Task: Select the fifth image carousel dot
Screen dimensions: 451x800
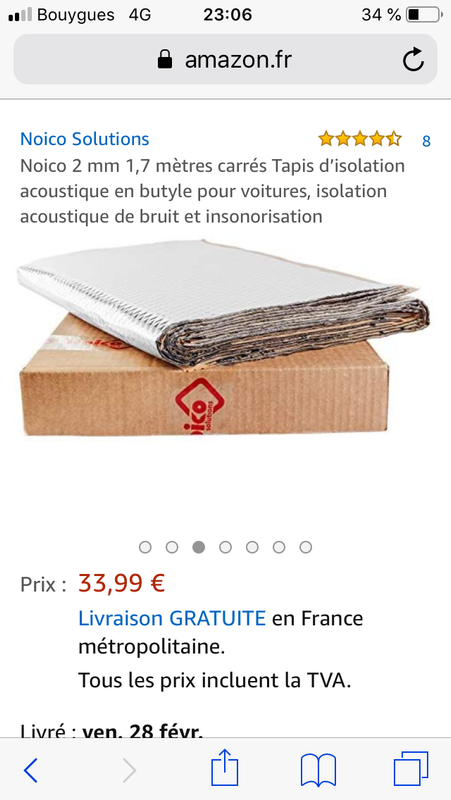Action: [252, 547]
